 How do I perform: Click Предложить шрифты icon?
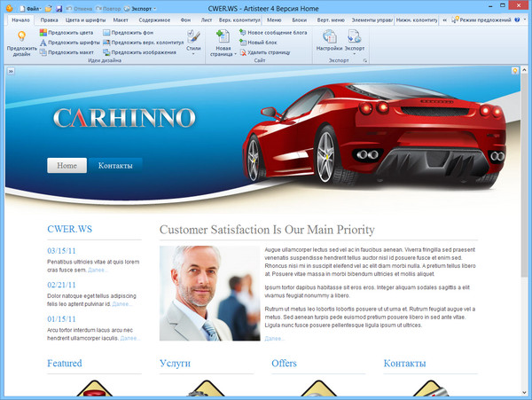tap(44, 43)
